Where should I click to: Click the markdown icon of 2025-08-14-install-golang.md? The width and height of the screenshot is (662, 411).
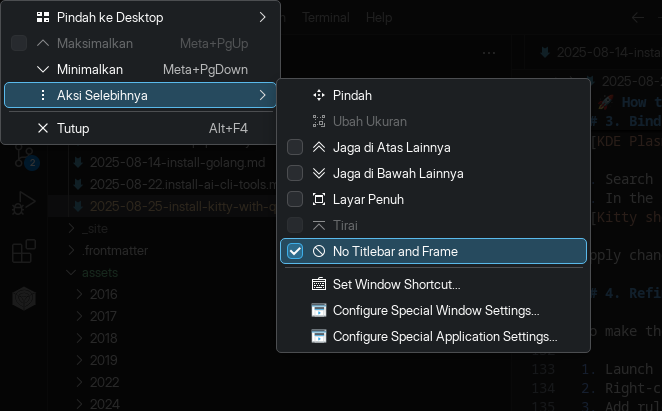78,163
